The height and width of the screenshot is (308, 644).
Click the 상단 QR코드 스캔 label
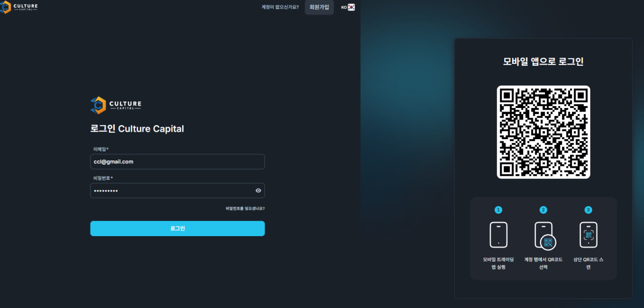click(x=588, y=263)
